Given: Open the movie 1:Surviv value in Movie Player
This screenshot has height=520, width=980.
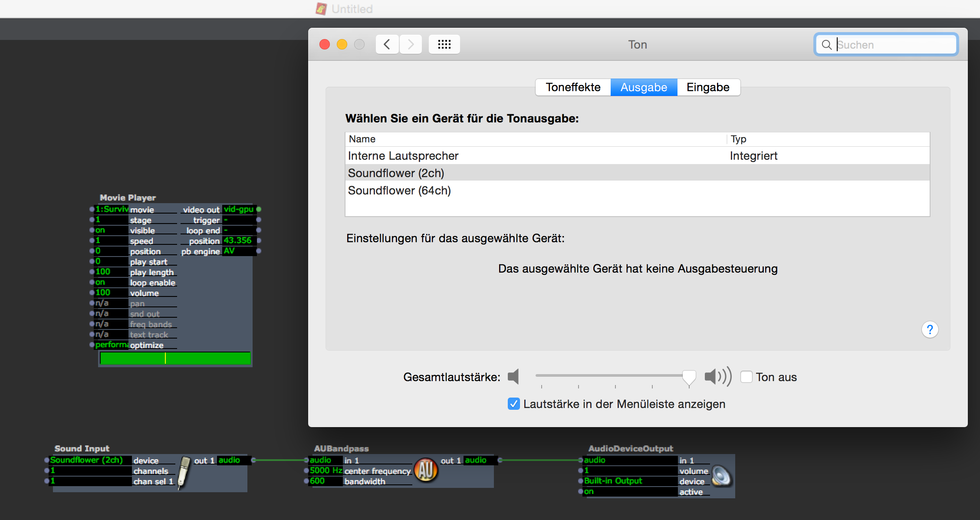Looking at the screenshot, I should [x=112, y=209].
